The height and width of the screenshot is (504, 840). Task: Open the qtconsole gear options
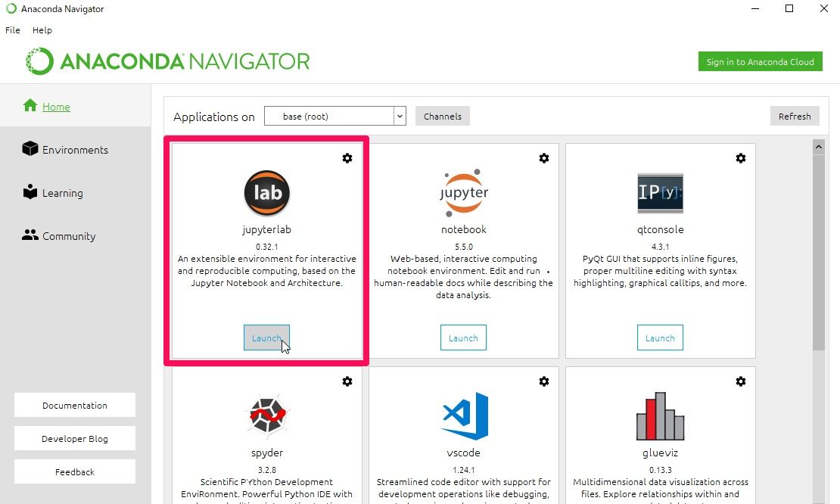point(740,158)
